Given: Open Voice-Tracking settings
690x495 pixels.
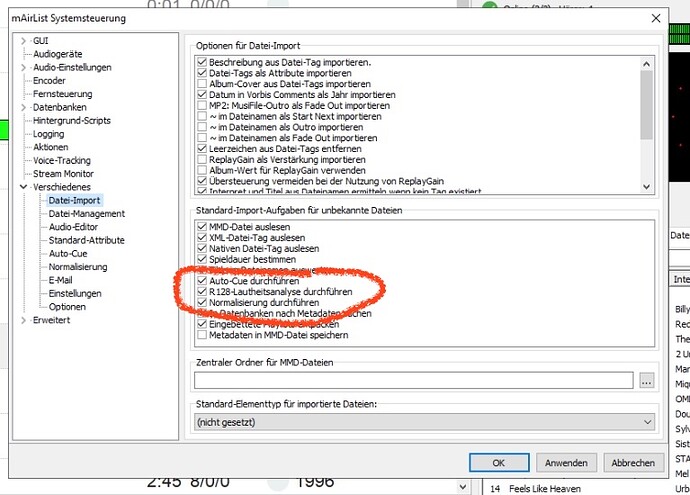Looking at the screenshot, I should pos(62,160).
